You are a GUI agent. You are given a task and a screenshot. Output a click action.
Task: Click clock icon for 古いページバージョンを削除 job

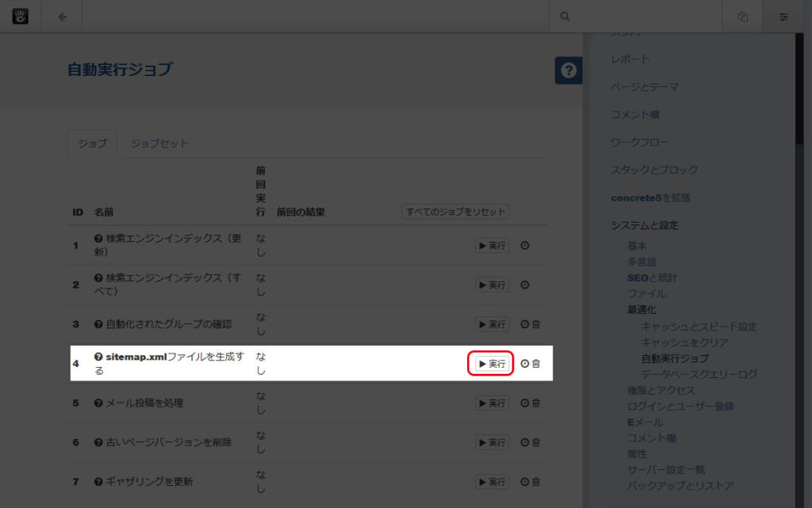click(525, 442)
